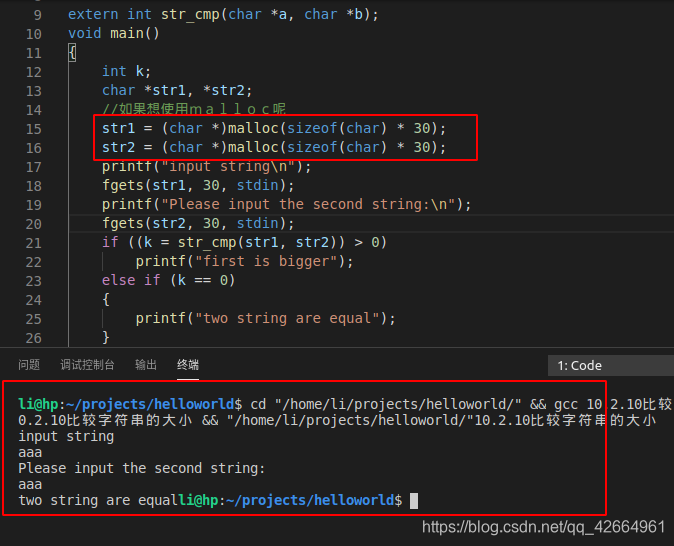Click line number 20 in the gutter

(34, 224)
